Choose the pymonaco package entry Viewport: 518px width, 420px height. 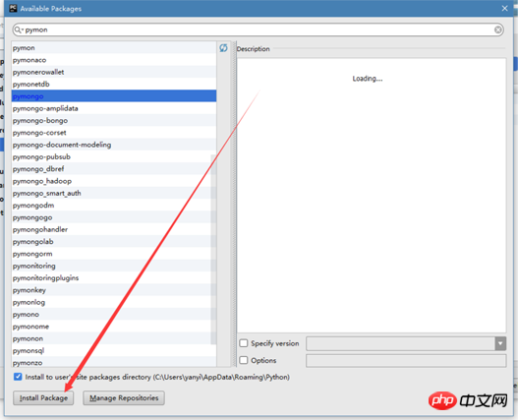[x=114, y=60]
